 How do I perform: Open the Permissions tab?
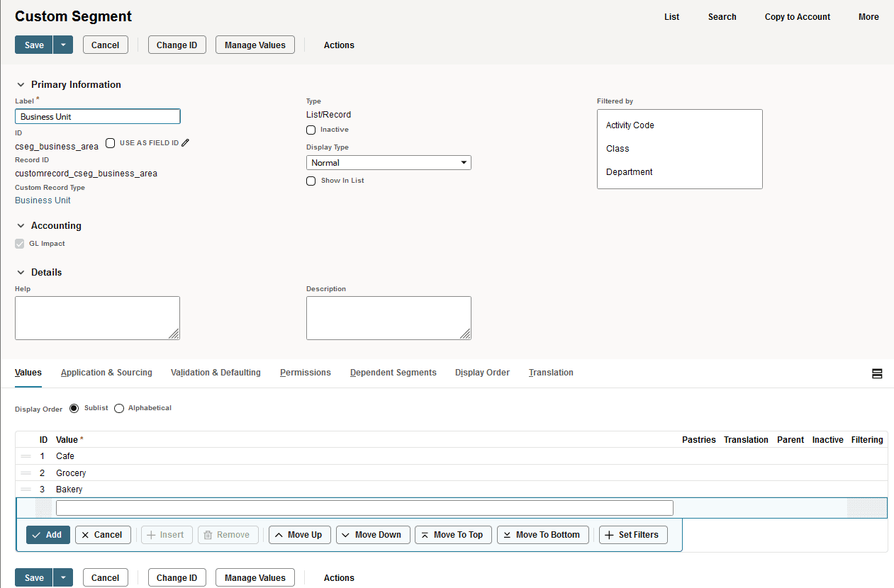point(306,373)
